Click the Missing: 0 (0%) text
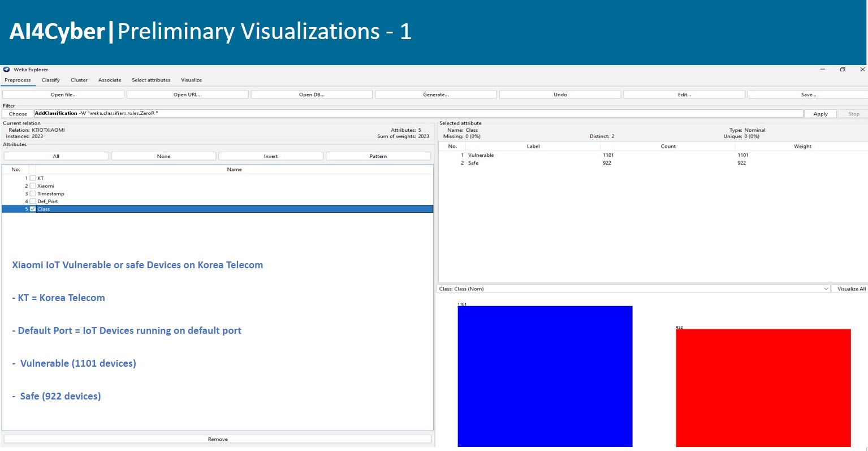The image size is (868, 451). tap(462, 136)
